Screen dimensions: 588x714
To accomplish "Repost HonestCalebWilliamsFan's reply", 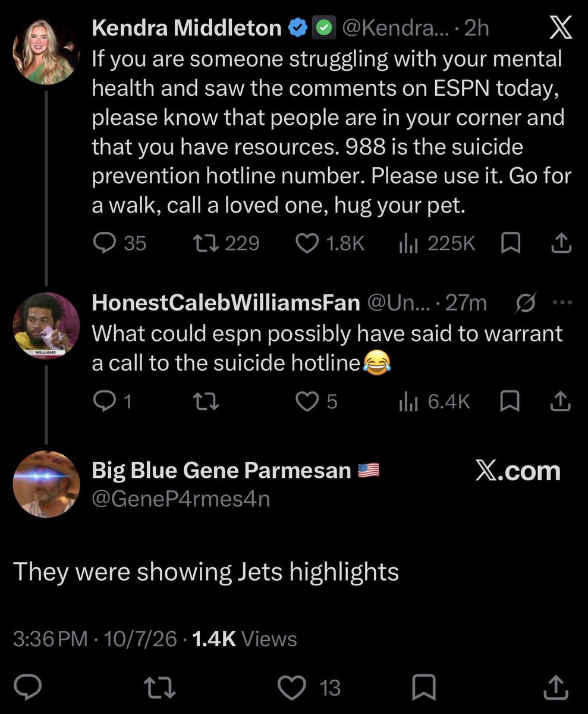I will pyautogui.click(x=207, y=403).
